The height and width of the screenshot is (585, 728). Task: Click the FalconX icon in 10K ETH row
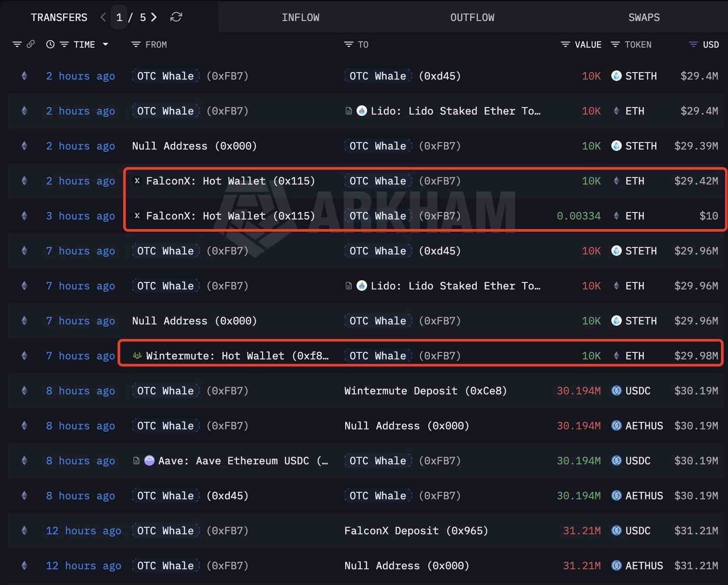tap(137, 181)
